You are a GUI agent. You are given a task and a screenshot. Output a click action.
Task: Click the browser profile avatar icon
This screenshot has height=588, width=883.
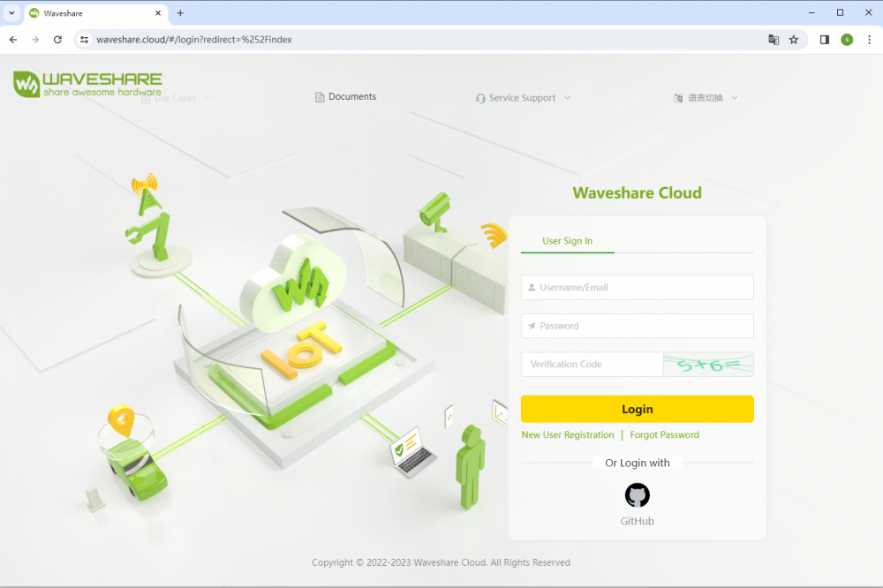click(x=847, y=40)
